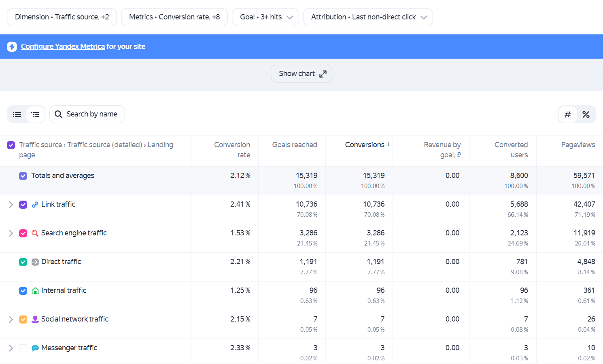603x364 pixels.
Task: Click the Internal traffic house icon
Action: tap(35, 291)
